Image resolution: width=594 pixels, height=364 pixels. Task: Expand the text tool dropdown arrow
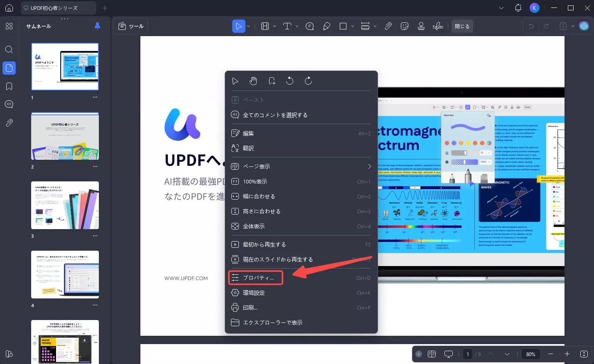[x=297, y=26]
